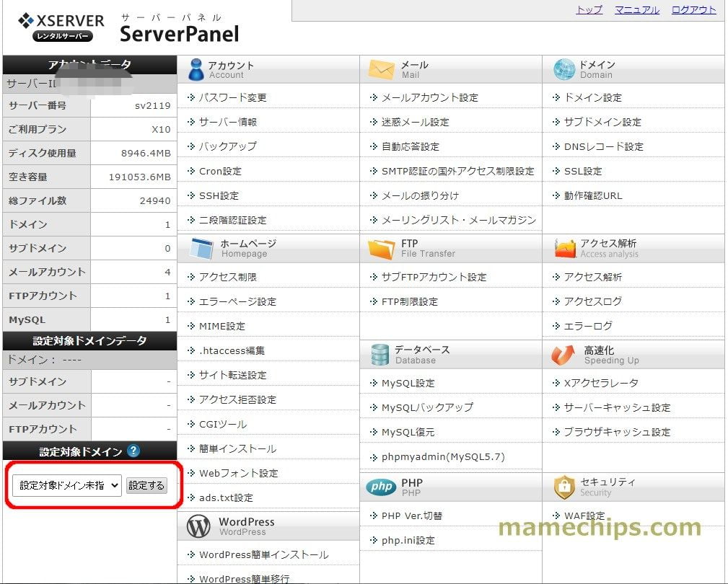Viewport: 728px width, 584px height.
Task: Go to トップ link
Action: coord(589,9)
